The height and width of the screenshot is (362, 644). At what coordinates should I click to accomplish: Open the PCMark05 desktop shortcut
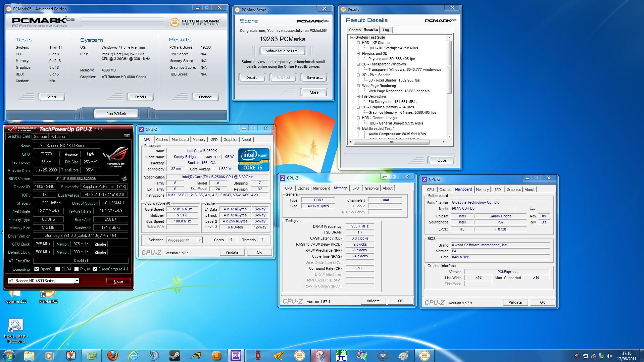click(x=48, y=297)
